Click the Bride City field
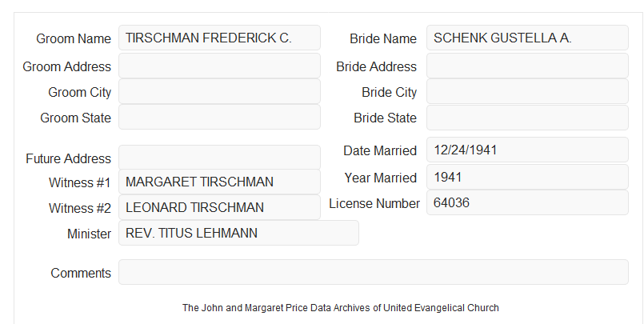The height and width of the screenshot is (324, 644). [527, 91]
